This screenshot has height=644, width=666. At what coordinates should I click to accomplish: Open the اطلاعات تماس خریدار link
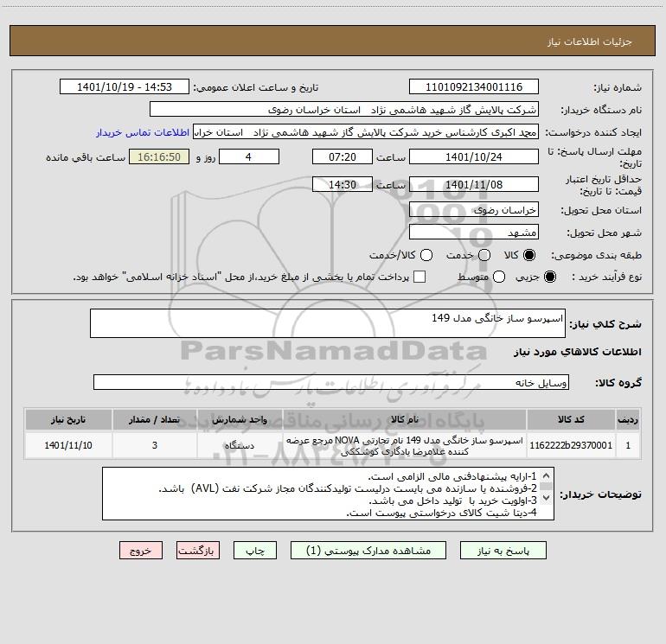tap(143, 132)
